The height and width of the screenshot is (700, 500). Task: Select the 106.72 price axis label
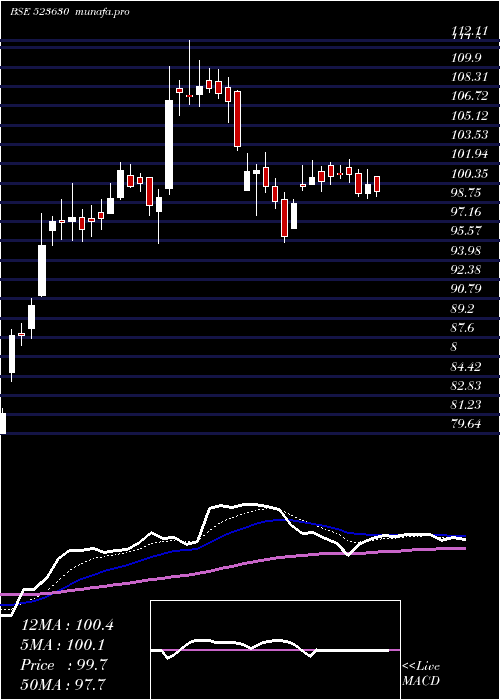[x=469, y=96]
